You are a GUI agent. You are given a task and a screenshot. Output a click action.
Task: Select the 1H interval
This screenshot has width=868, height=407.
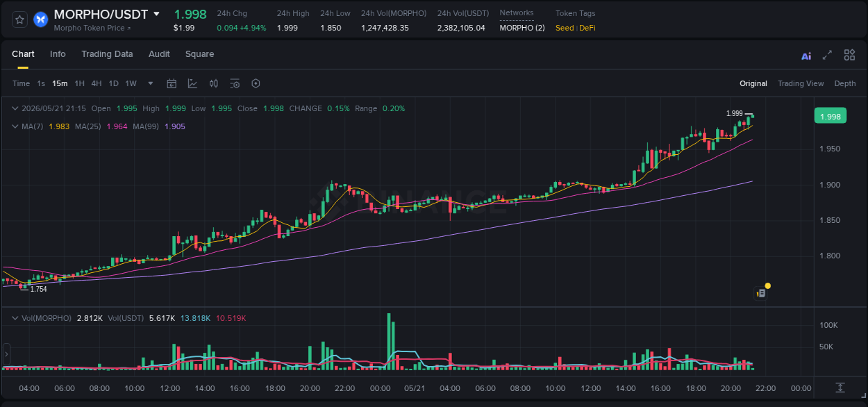click(79, 83)
